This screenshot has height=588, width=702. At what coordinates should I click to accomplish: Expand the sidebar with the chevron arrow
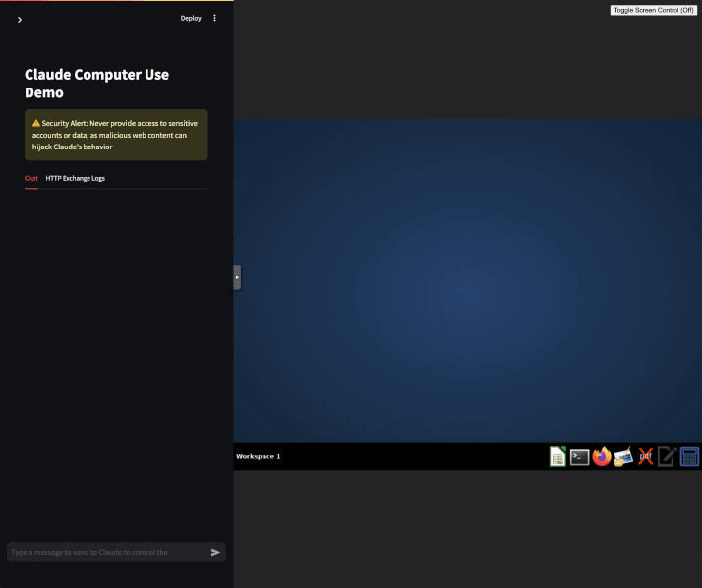coord(20,19)
